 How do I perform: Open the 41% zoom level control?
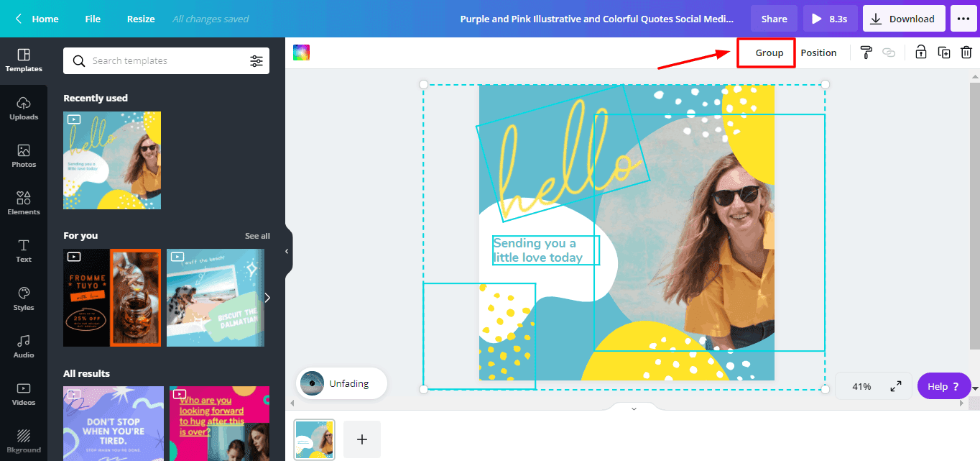click(x=861, y=386)
